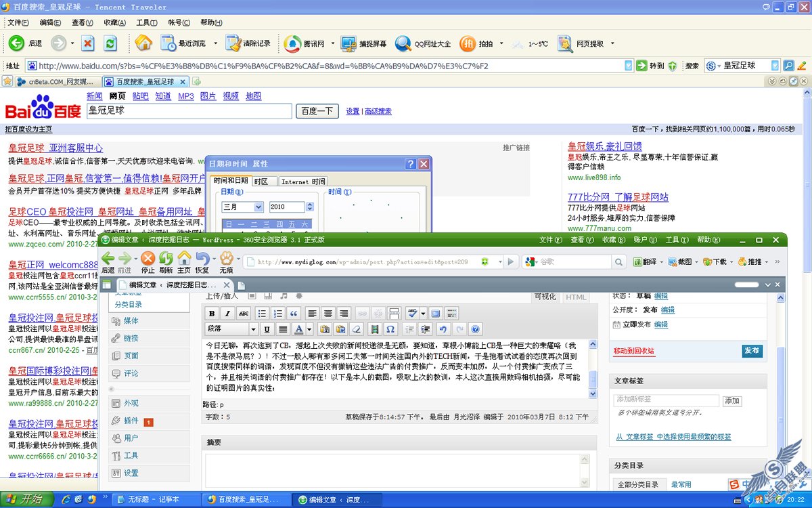This screenshot has width=812, height=508.
Task: Toggle the kitchen sink toolbar row
Action: (452, 313)
